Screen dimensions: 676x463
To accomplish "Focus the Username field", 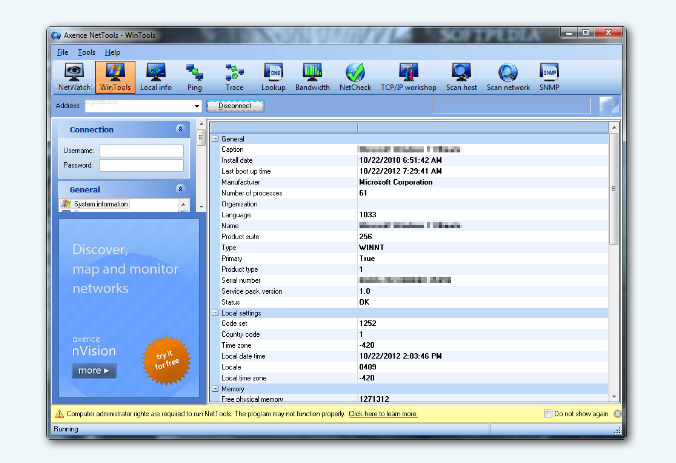I will click(141, 150).
